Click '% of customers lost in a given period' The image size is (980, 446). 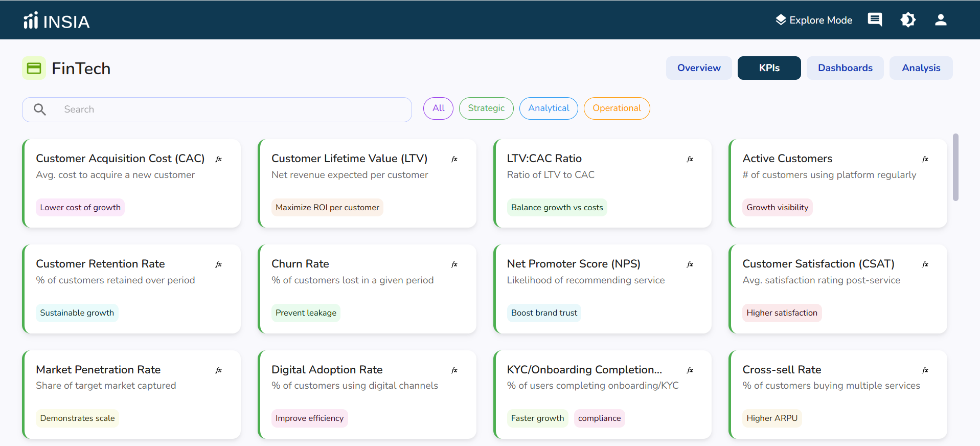point(352,280)
